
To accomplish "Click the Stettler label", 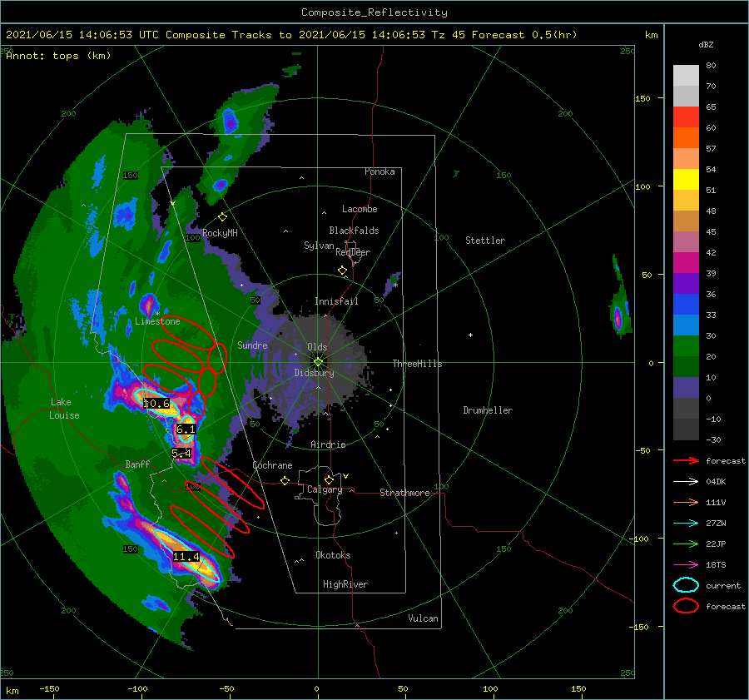I will click(485, 241).
